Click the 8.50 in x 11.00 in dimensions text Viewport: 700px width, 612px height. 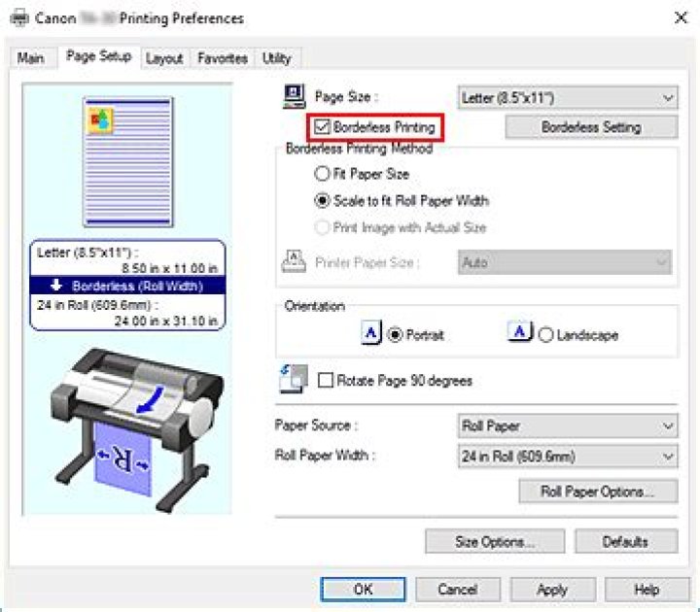click(169, 268)
